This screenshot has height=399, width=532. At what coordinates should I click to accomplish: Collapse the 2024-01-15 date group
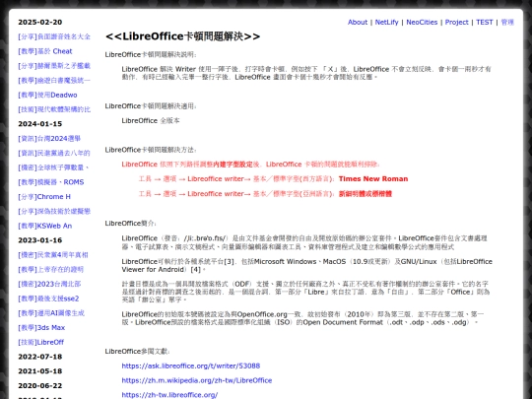click(x=40, y=124)
